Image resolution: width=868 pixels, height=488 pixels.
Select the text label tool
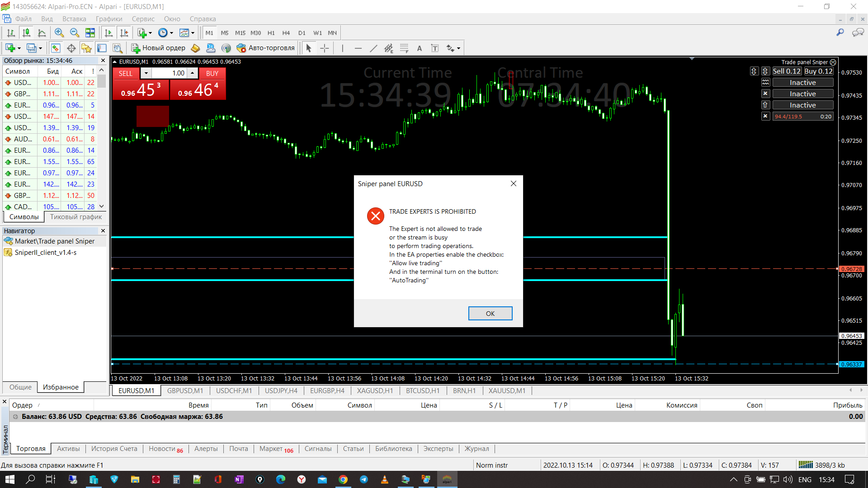434,48
